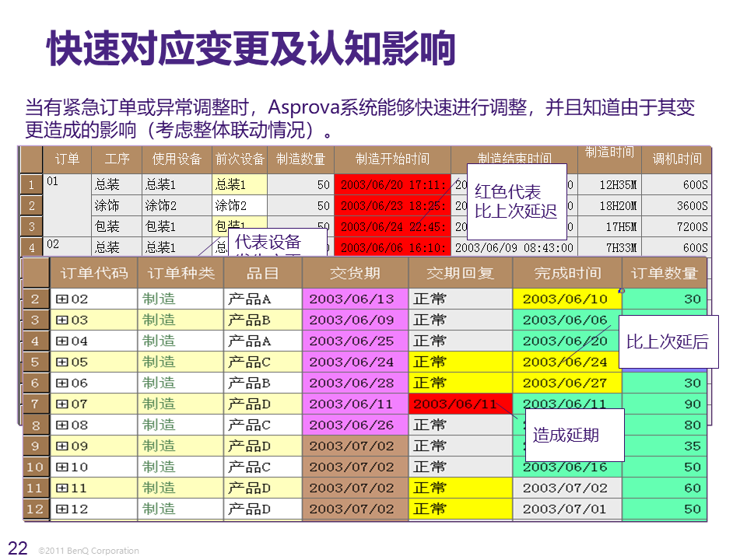Image resolution: width=747 pixels, height=560 pixels.
Task: Expand order 03 tree node
Action: [61, 320]
